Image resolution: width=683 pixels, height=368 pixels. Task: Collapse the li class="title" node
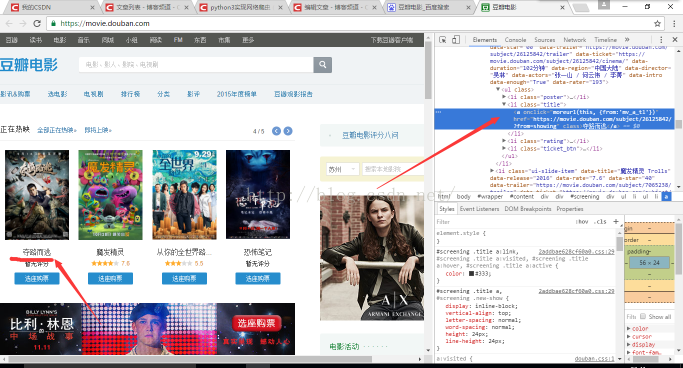click(x=504, y=105)
